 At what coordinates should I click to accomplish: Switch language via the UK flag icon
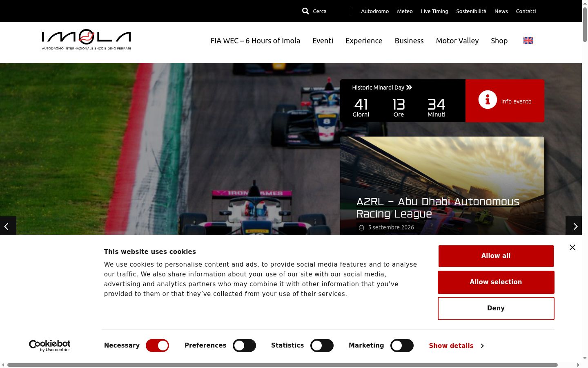click(x=528, y=40)
